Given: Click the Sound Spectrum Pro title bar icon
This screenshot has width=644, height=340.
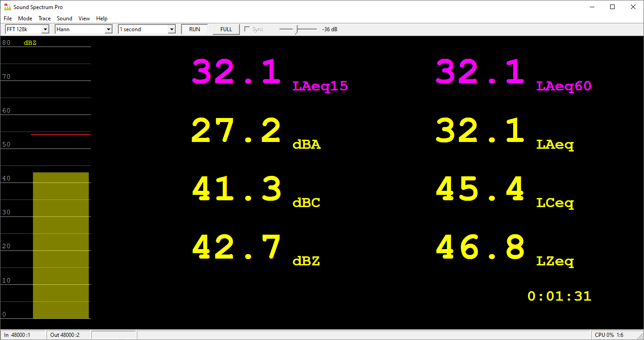Looking at the screenshot, I should [x=7, y=7].
